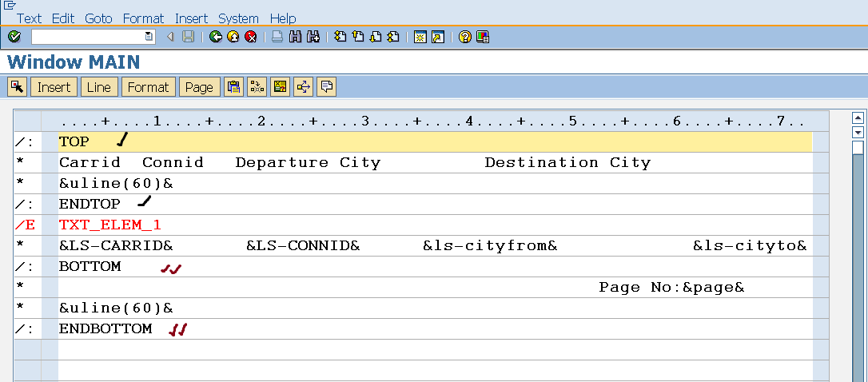868x382 pixels.
Task: Click the &ls-cityto& symbol
Action: pyautogui.click(x=750, y=245)
